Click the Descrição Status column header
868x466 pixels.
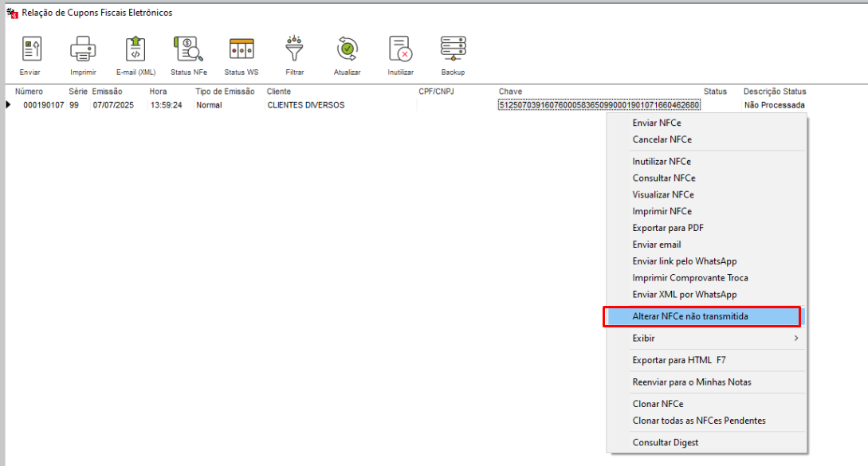pyautogui.click(x=774, y=92)
